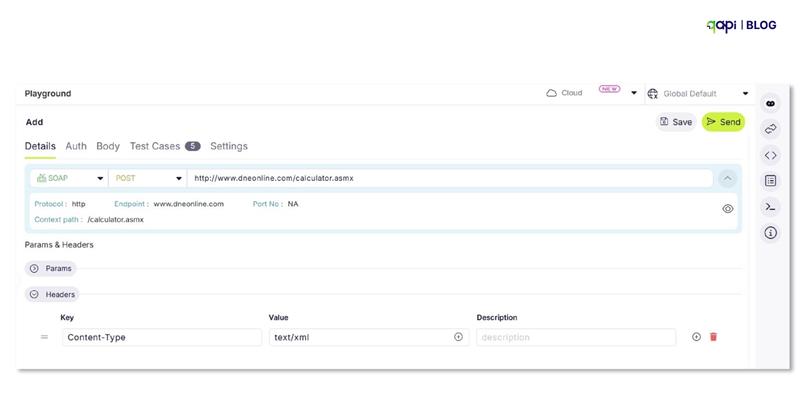The height and width of the screenshot is (408, 800).
Task: Collapse the Headers section
Action: pyautogui.click(x=52, y=294)
